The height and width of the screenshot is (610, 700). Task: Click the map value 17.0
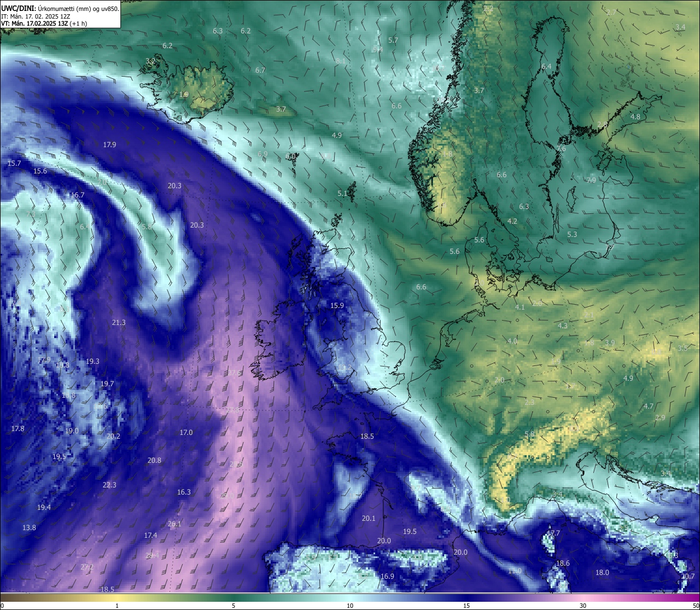click(x=186, y=433)
